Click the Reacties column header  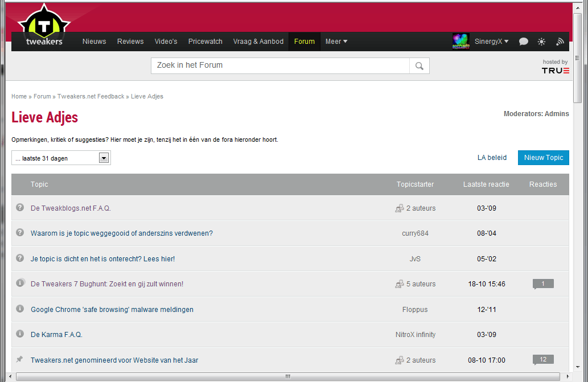(543, 184)
